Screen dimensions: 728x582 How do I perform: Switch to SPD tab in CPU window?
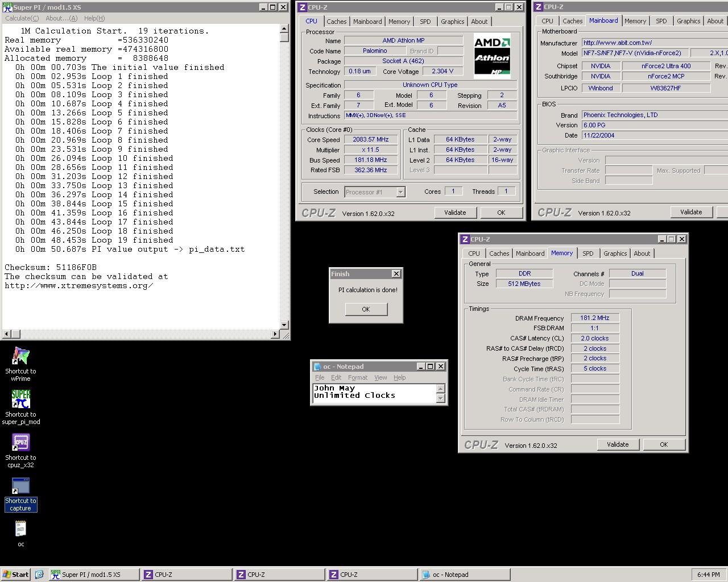coord(425,22)
